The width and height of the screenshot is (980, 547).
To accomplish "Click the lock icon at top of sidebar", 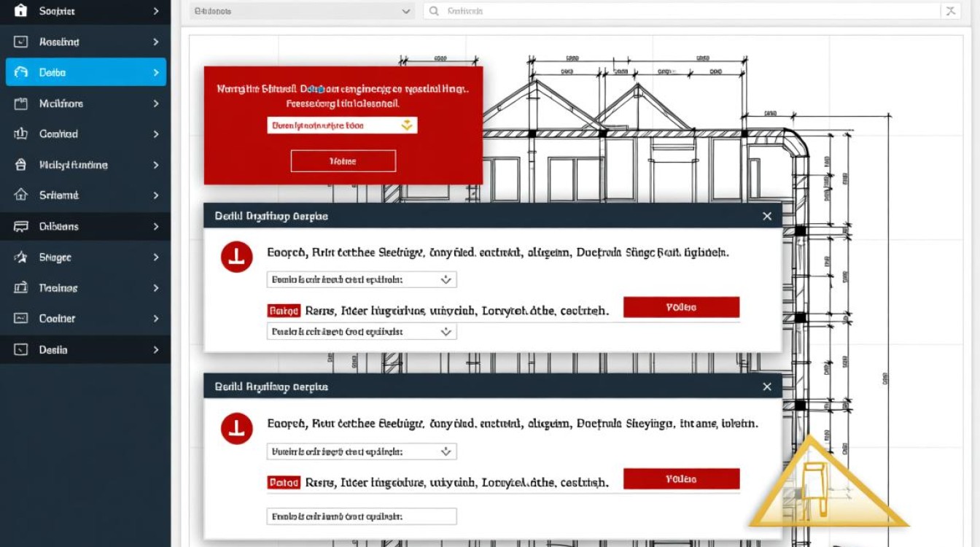I will pos(20,11).
